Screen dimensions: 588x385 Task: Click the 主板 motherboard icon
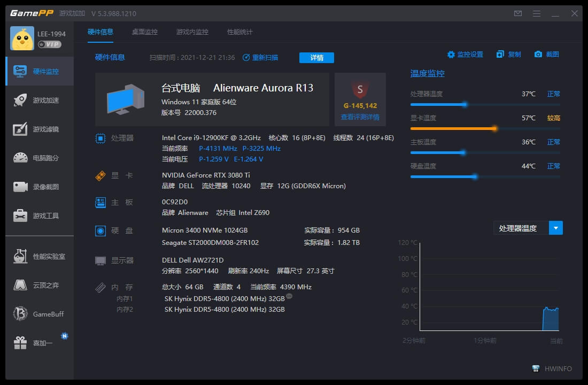(x=100, y=202)
